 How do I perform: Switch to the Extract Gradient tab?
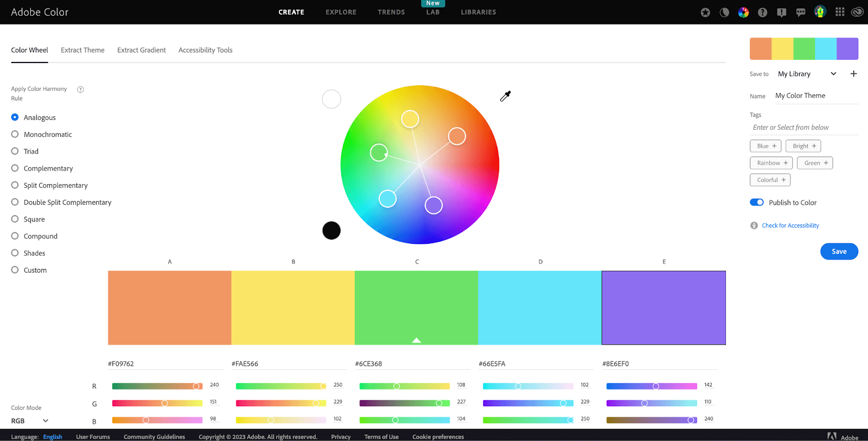(x=142, y=50)
